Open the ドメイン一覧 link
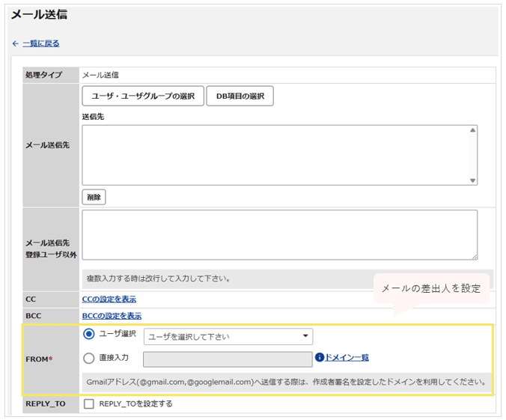 click(347, 357)
